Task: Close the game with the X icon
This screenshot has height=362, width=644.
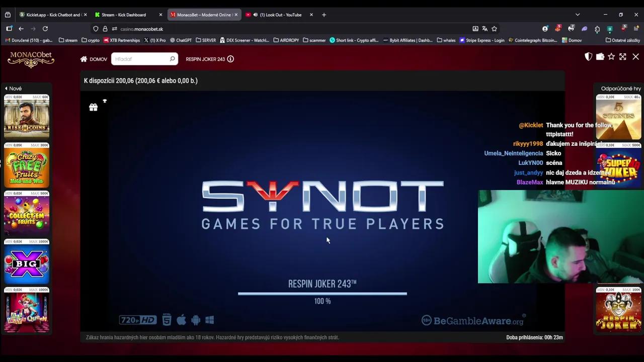Action: [x=635, y=57]
